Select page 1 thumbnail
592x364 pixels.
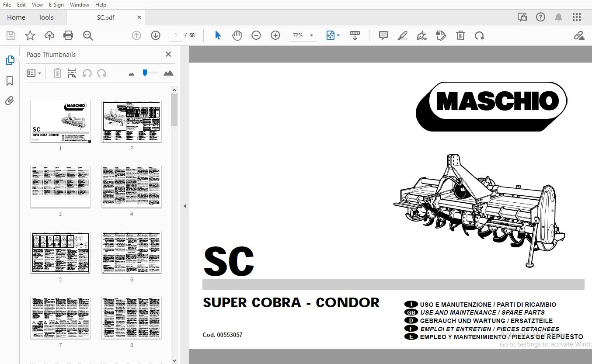pyautogui.click(x=60, y=121)
